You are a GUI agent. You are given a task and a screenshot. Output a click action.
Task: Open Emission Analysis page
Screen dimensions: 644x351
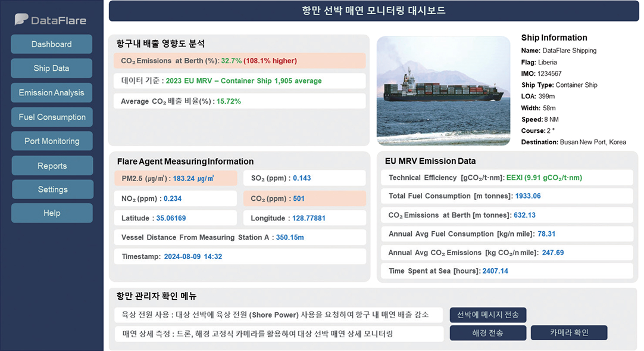point(52,93)
